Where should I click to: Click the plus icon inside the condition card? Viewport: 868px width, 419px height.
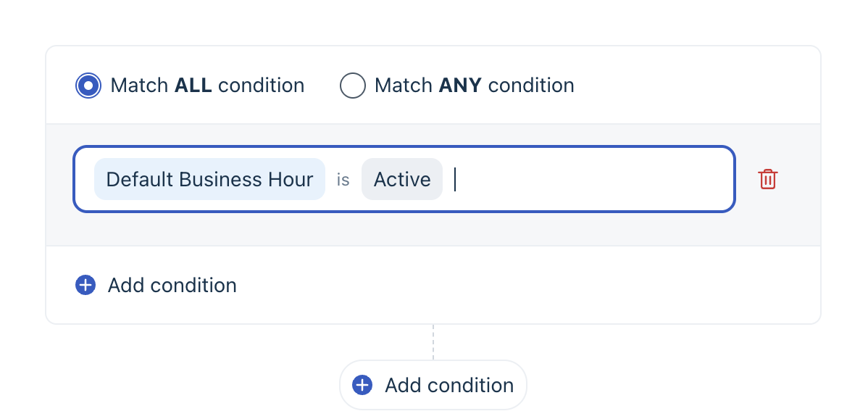(85, 285)
